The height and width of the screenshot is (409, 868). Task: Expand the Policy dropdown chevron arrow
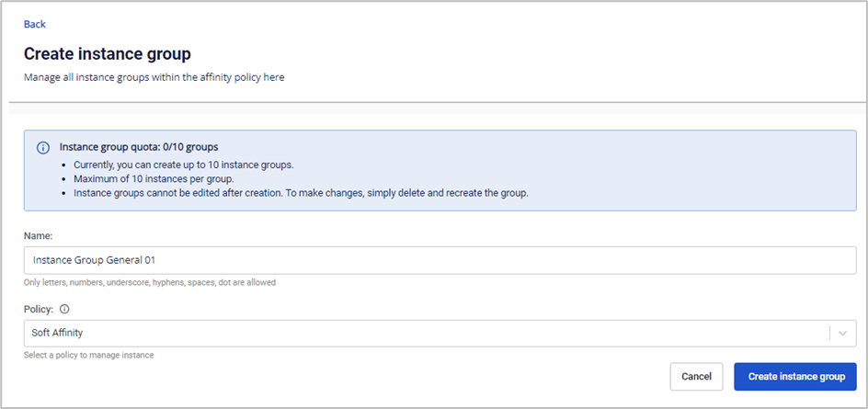tap(843, 334)
